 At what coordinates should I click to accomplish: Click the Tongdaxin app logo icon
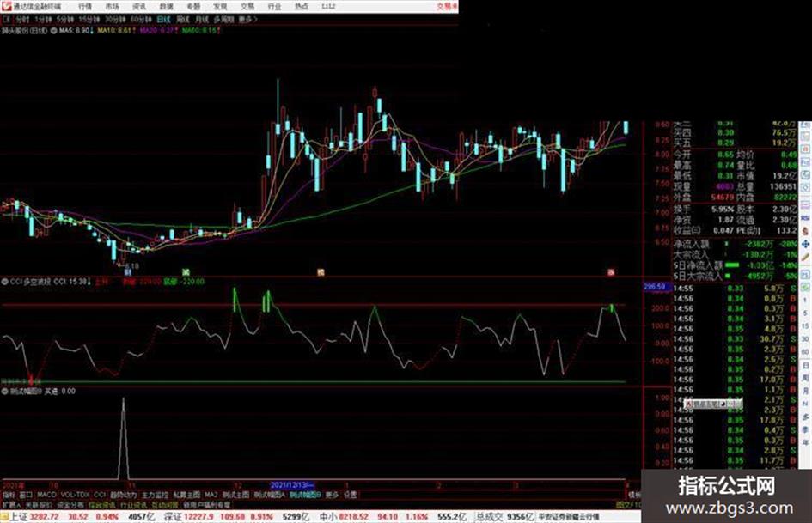coord(6,6)
